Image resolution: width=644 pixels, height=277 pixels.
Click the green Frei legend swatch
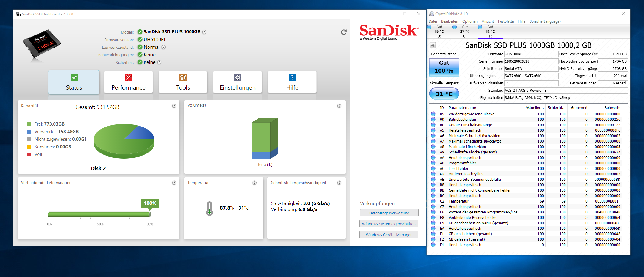[29, 124]
